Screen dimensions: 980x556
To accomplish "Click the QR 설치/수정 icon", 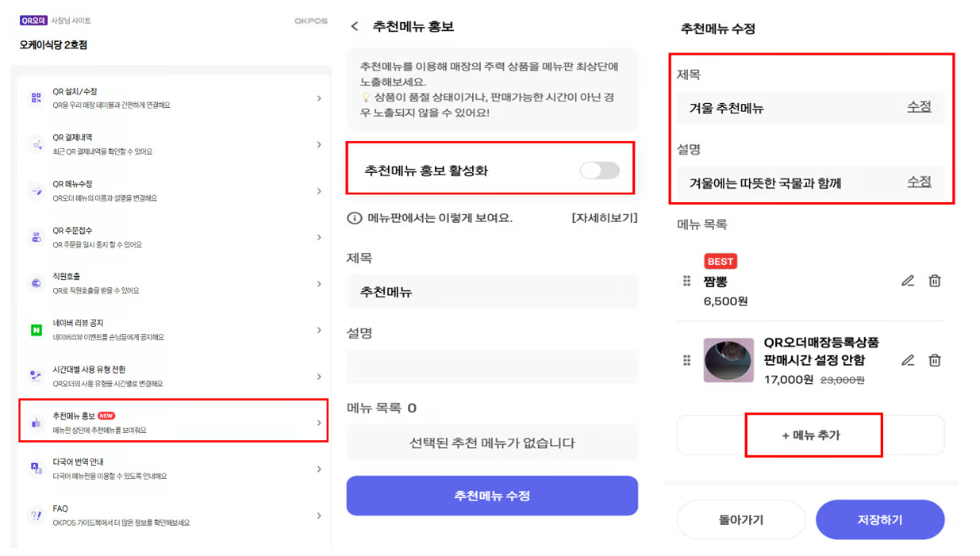I will click(x=37, y=98).
